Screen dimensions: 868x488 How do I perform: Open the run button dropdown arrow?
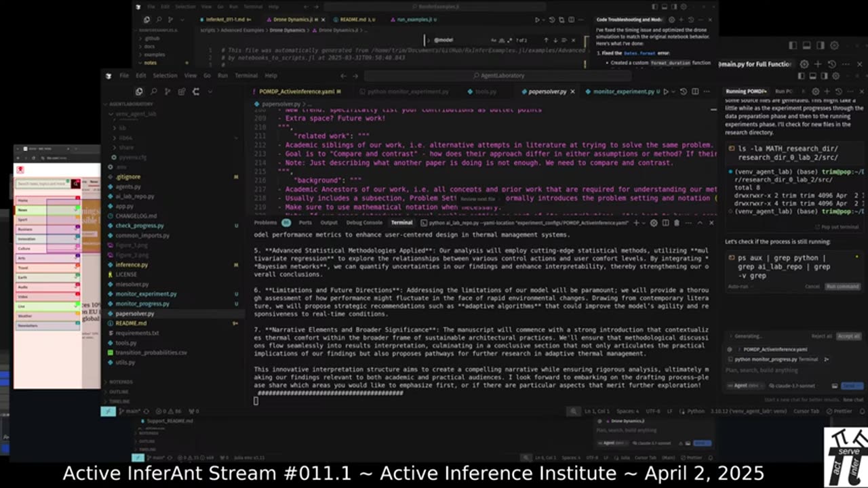(x=673, y=91)
